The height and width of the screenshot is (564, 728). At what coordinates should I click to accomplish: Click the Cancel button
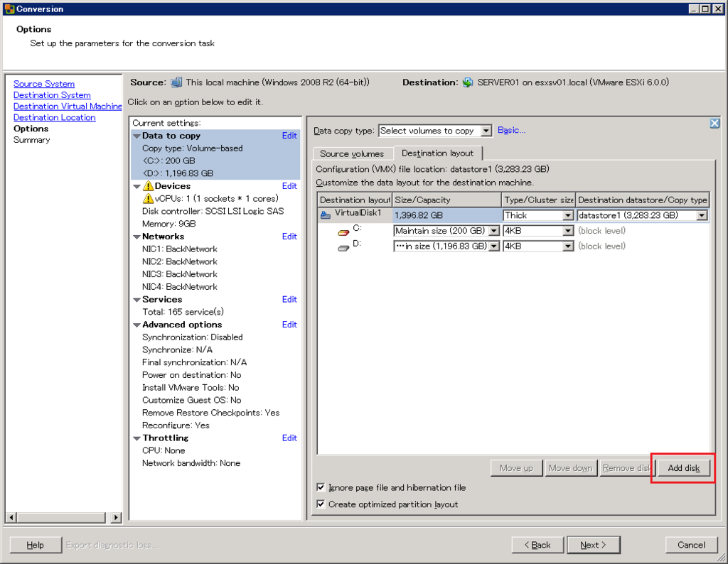coord(691,545)
